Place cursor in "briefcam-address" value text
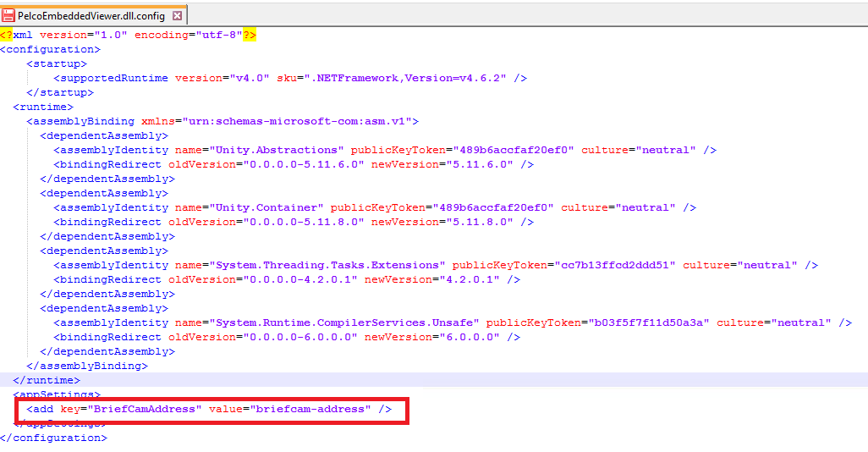Viewport: 868px width, 452px height. click(310, 409)
